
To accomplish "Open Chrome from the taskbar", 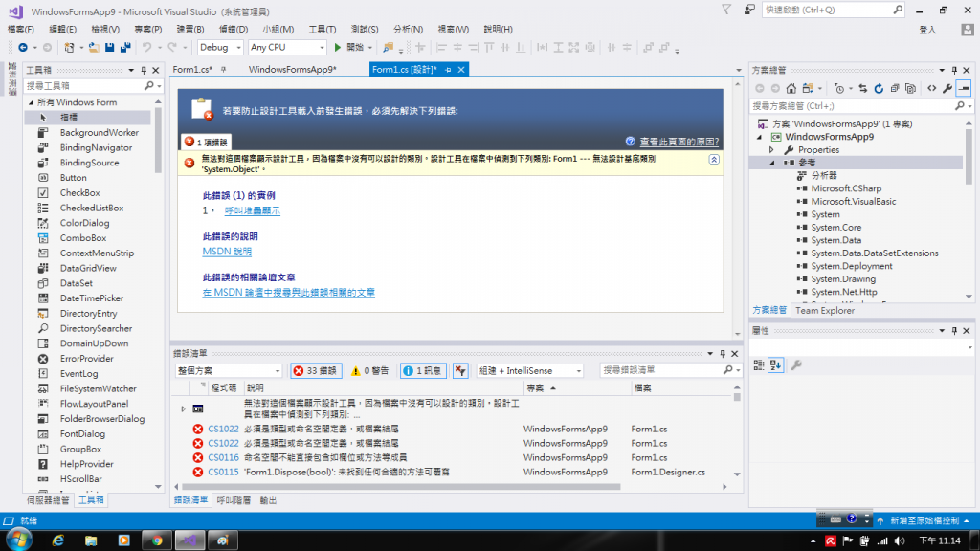I will coord(157,540).
